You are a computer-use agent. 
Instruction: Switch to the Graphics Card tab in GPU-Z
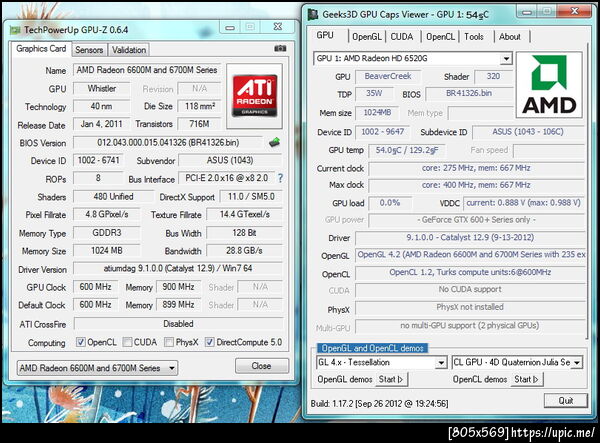[41, 49]
